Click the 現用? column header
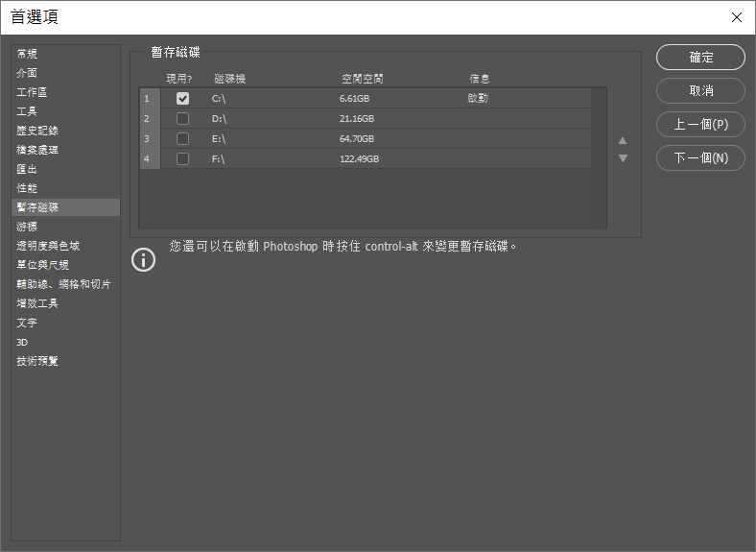 [x=178, y=79]
